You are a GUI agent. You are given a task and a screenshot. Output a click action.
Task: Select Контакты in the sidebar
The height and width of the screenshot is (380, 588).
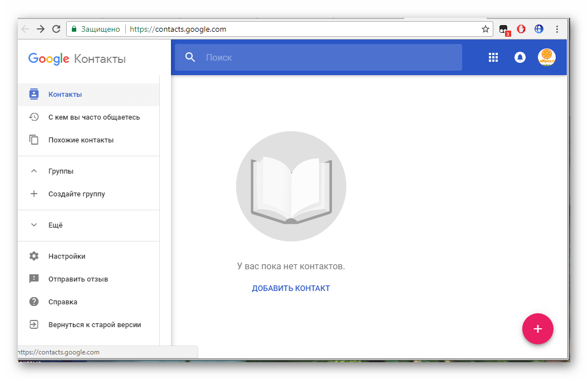(65, 95)
